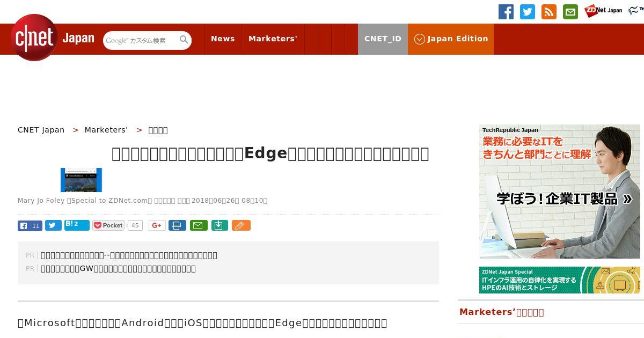Print the article via printer icon
Screen dimensions: 644x338
coord(177,225)
